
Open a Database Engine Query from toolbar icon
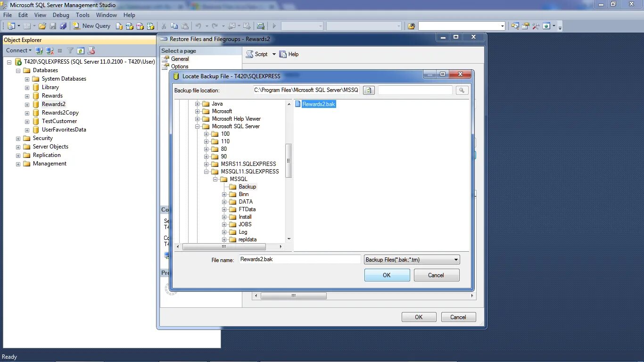click(119, 26)
